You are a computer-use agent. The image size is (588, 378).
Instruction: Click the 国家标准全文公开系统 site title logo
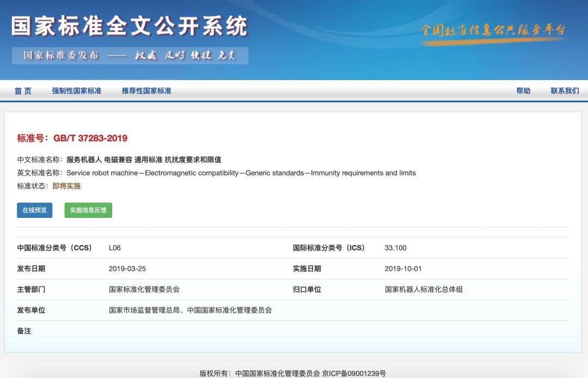[x=130, y=26]
